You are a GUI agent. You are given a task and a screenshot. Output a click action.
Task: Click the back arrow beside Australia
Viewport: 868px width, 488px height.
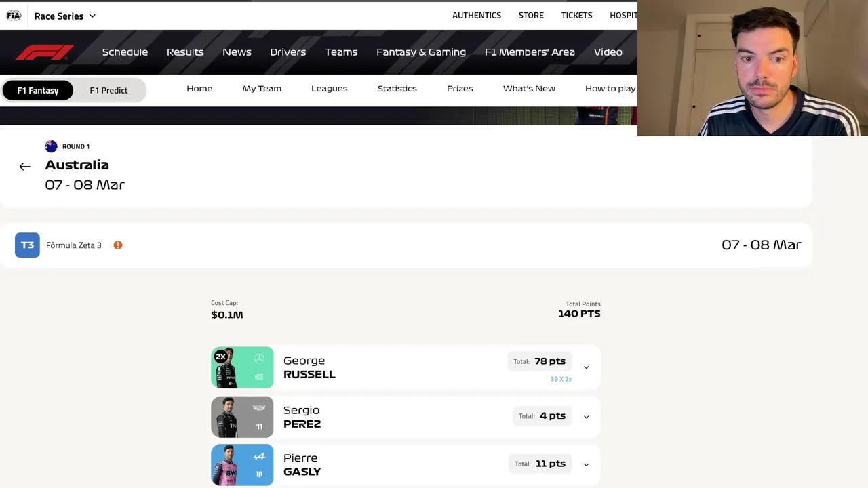[25, 166]
